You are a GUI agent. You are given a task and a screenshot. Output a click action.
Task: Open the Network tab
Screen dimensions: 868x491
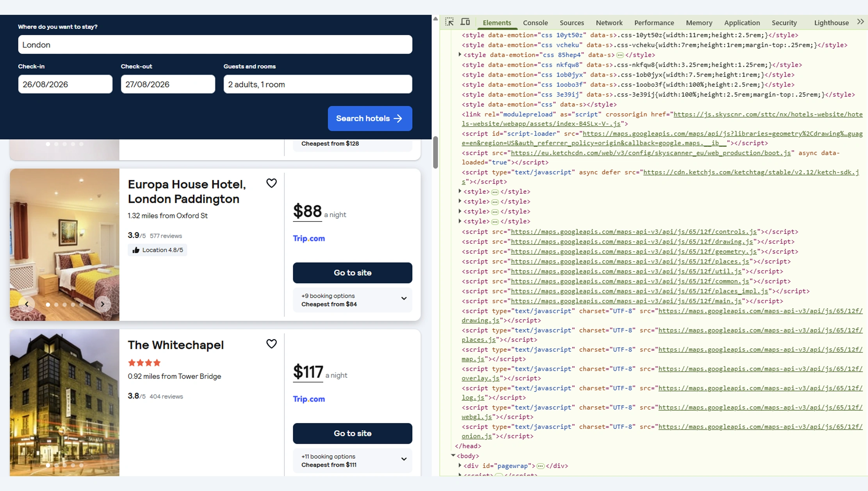point(609,23)
